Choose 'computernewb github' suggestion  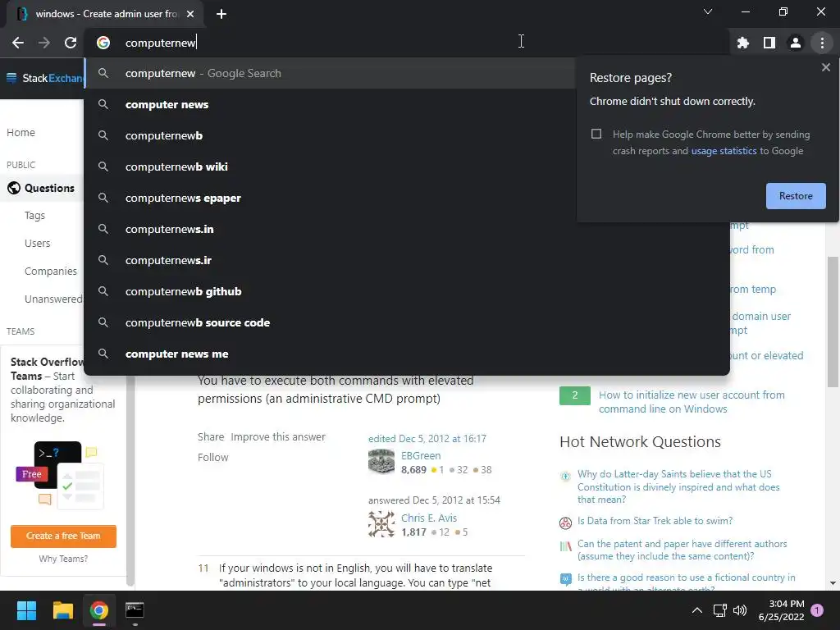(407, 291)
